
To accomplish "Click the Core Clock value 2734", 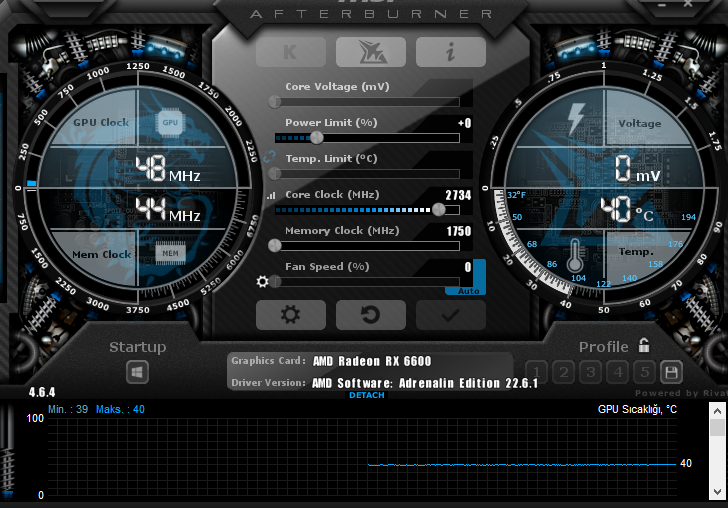I will tap(458, 195).
